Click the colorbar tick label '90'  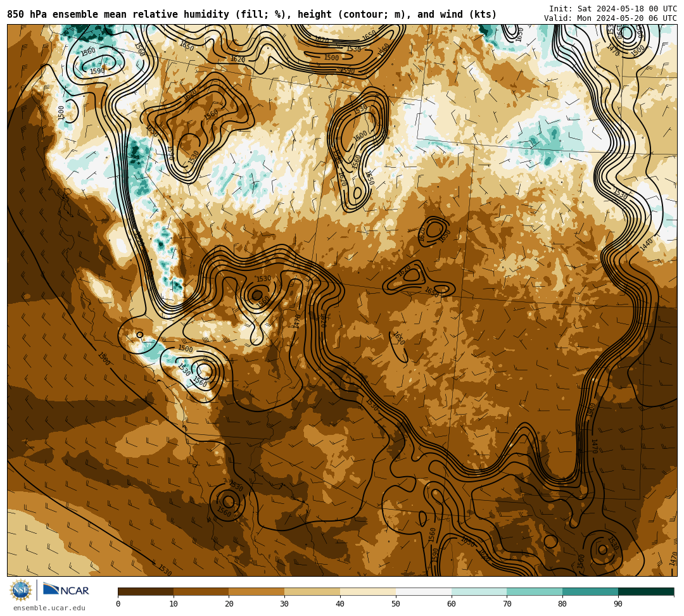[x=618, y=604]
